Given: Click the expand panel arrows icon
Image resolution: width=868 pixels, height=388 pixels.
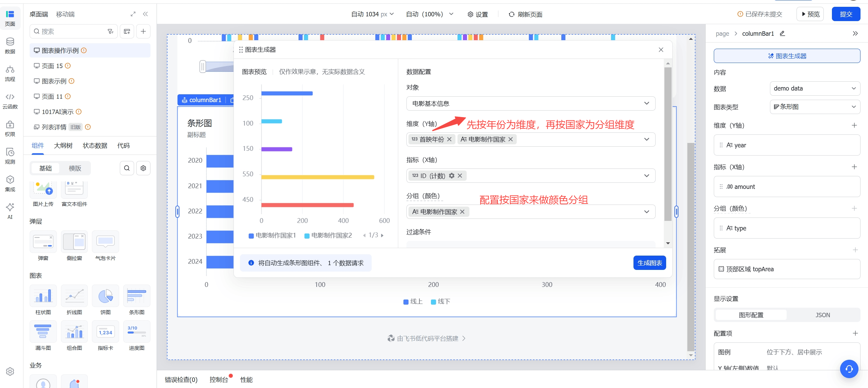Looking at the screenshot, I should coord(133,14).
